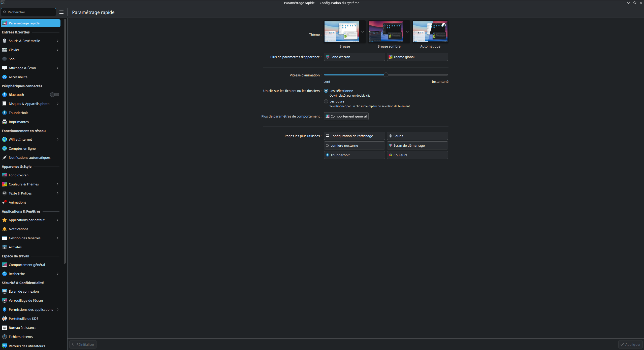Select the Breeze light theme thumbnail
Screen dimensions: 644x350
pyautogui.click(x=342, y=32)
